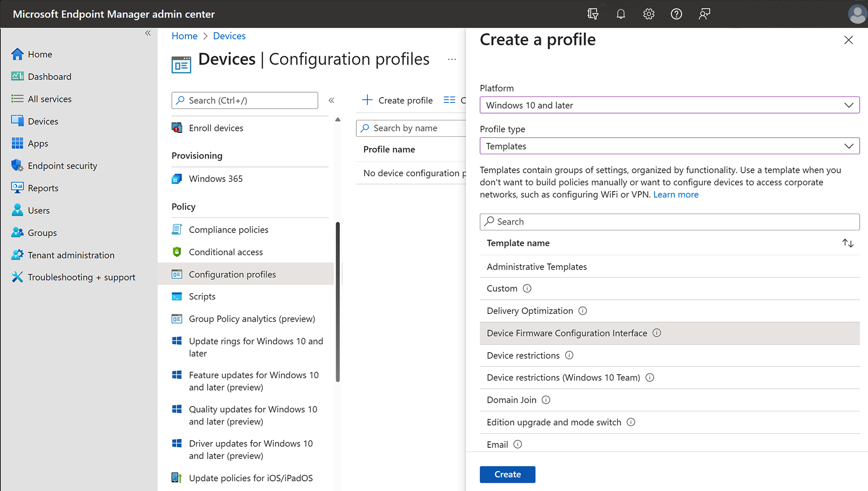Open the Notifications bell
Image resolution: width=868 pixels, height=491 pixels.
[620, 14]
